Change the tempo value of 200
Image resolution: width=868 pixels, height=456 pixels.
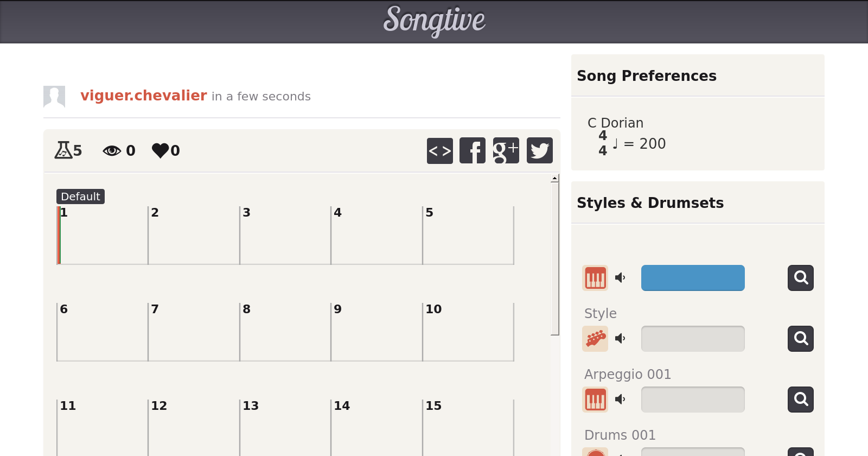[652, 144]
